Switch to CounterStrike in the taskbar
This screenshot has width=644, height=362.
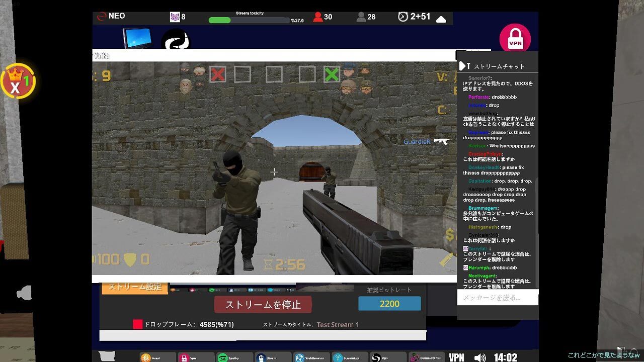(427, 357)
